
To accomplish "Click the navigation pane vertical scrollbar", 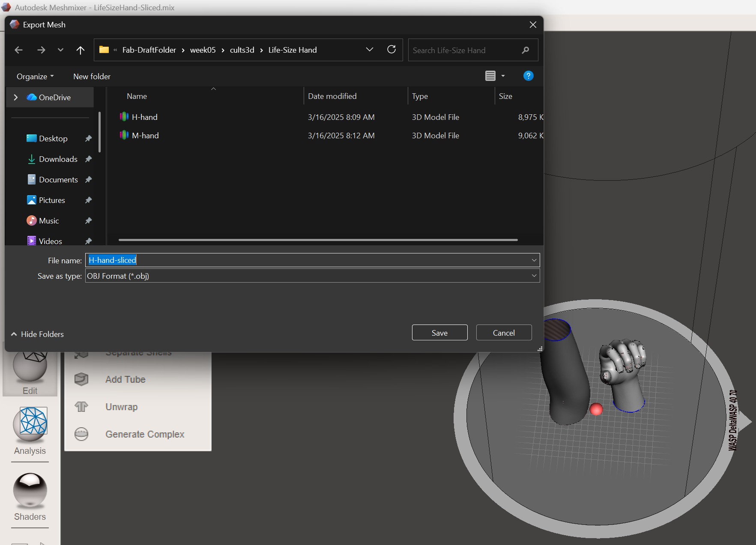I will coord(99,132).
